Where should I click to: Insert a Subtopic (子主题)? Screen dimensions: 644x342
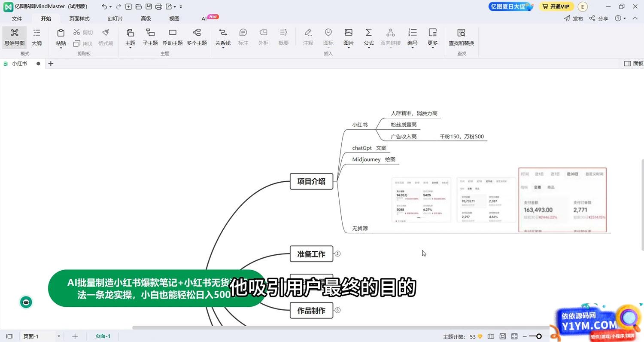pyautogui.click(x=150, y=37)
